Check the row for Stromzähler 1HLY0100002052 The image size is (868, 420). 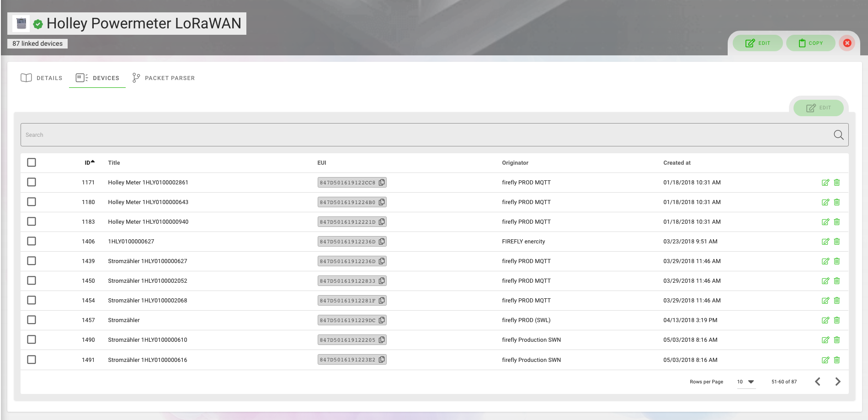pyautogui.click(x=32, y=280)
